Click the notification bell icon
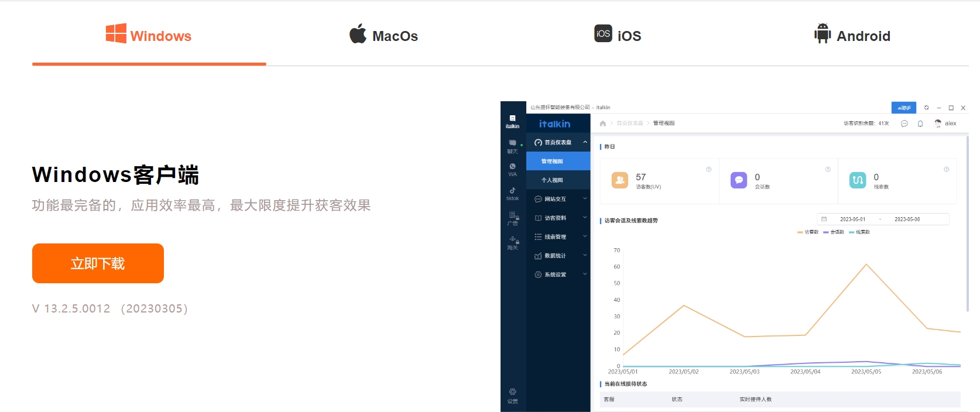This screenshot has height=412, width=980. pyautogui.click(x=920, y=123)
